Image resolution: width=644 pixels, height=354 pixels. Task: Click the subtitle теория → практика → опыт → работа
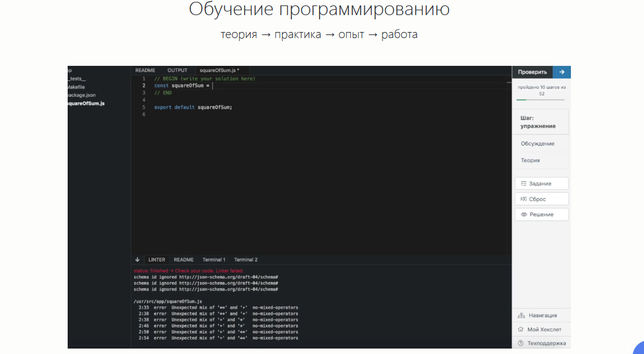pos(319,34)
